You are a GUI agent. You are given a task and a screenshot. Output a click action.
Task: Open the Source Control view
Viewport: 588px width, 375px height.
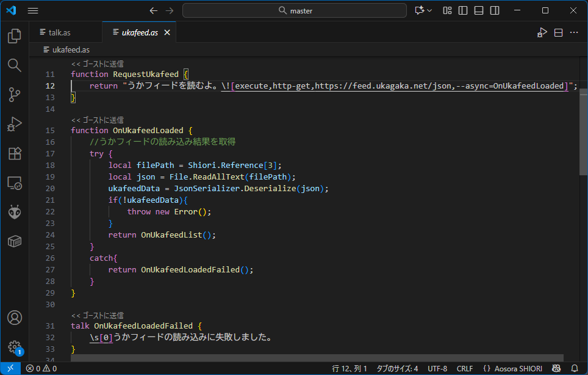tap(14, 95)
